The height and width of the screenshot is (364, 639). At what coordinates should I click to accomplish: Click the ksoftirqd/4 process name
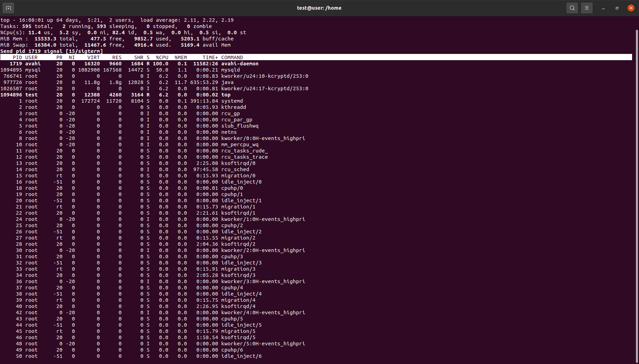[x=238, y=306]
